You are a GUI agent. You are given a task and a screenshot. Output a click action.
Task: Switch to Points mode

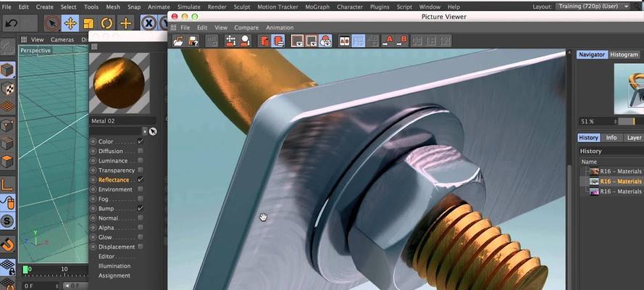tap(7, 125)
